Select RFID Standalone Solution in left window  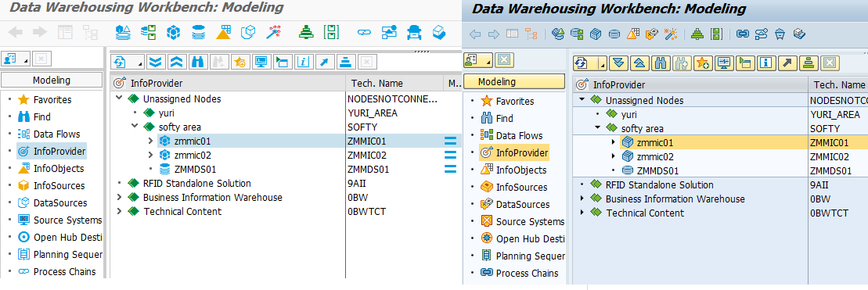point(196,183)
